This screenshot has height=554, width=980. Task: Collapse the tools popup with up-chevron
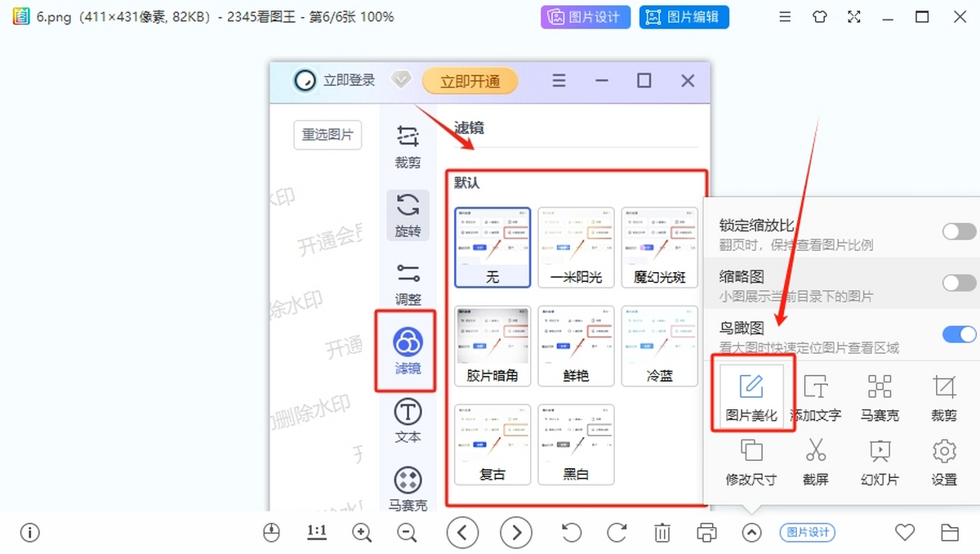click(x=751, y=533)
